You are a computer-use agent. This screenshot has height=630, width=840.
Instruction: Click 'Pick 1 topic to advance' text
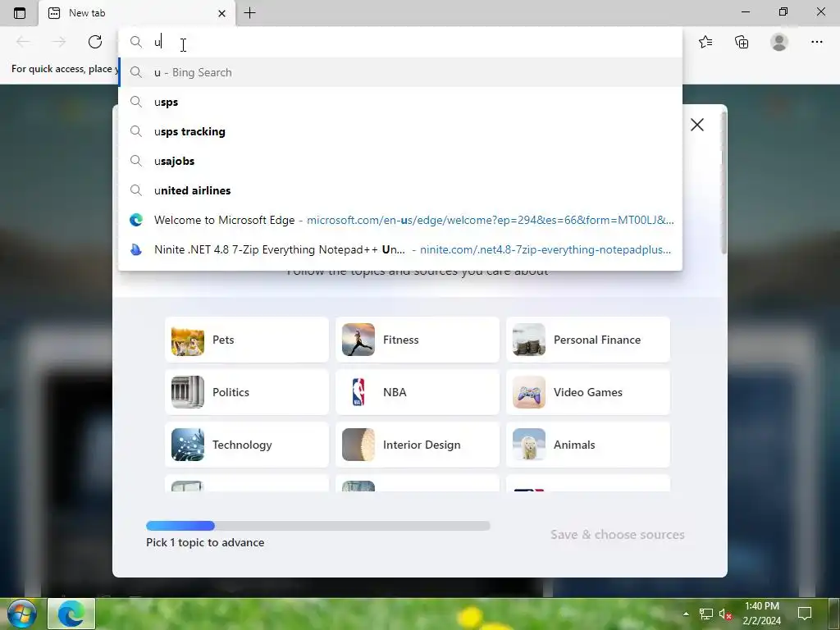(x=205, y=542)
